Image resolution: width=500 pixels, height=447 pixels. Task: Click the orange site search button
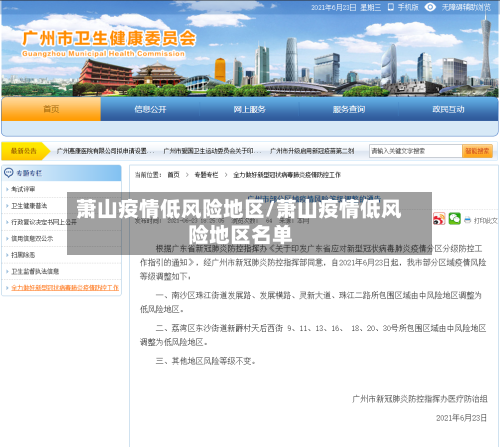(477, 151)
